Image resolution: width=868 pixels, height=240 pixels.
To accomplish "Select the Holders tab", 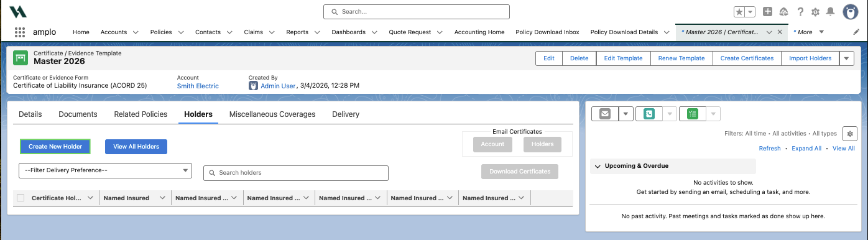I will [198, 114].
